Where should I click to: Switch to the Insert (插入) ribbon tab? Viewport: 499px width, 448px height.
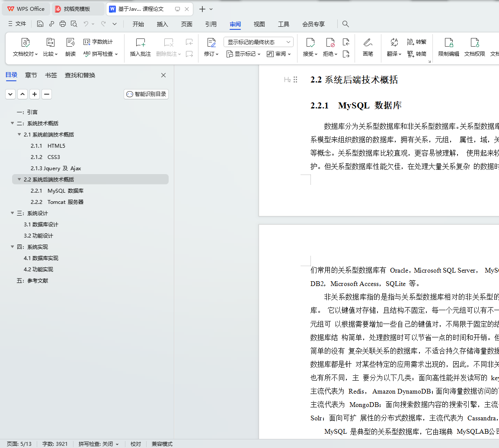pos(162,24)
